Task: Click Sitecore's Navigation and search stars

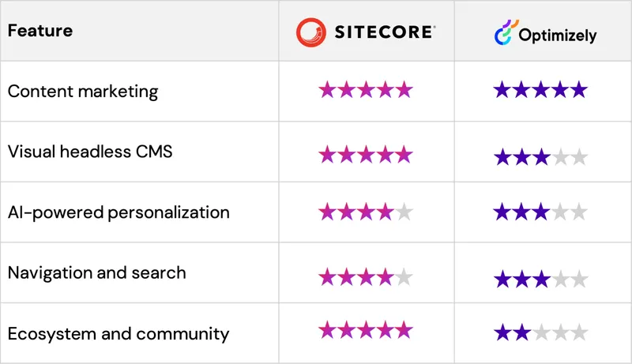Action: pyautogui.click(x=365, y=277)
